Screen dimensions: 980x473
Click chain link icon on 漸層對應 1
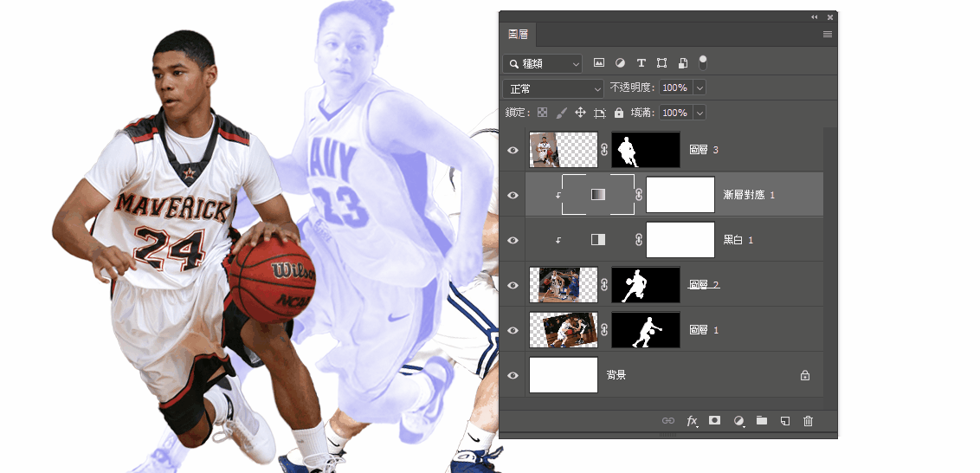click(x=639, y=195)
